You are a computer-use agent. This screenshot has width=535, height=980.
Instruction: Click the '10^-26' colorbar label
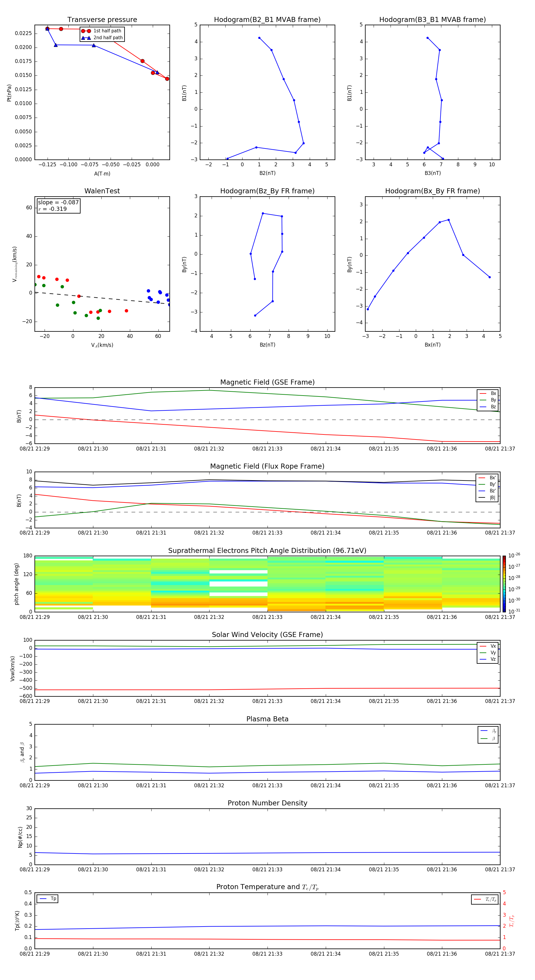[x=514, y=555]
